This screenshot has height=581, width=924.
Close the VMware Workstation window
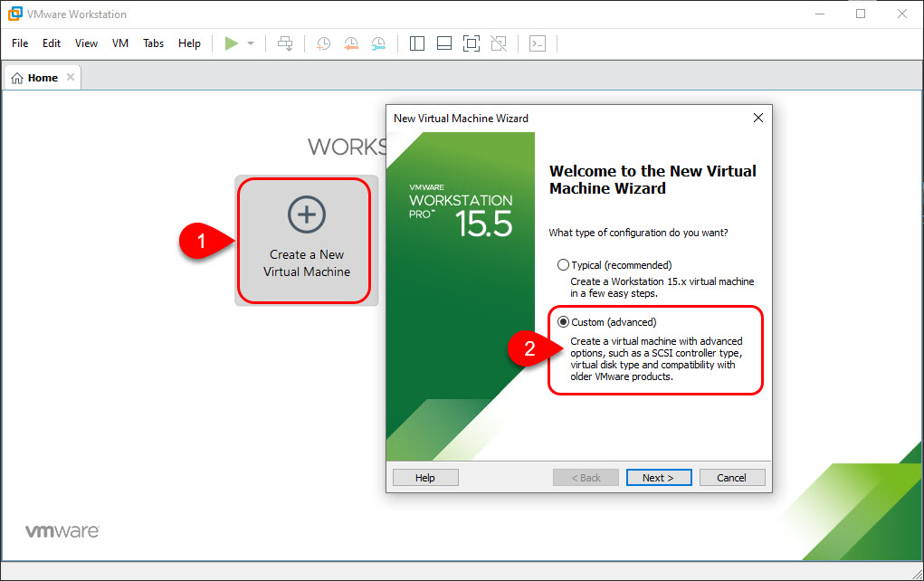tap(902, 14)
